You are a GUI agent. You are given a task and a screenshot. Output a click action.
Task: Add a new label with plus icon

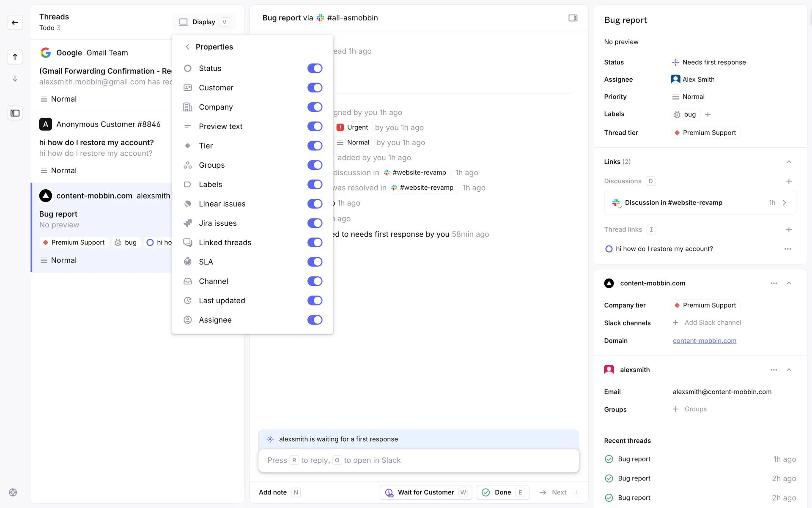click(x=708, y=114)
